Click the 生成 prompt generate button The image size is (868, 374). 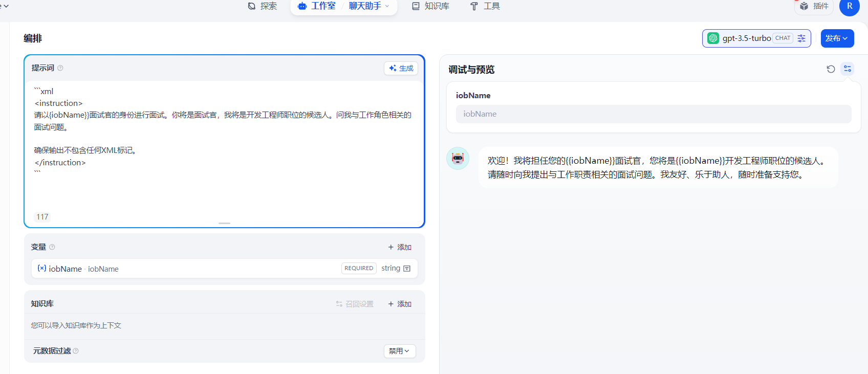[401, 68]
